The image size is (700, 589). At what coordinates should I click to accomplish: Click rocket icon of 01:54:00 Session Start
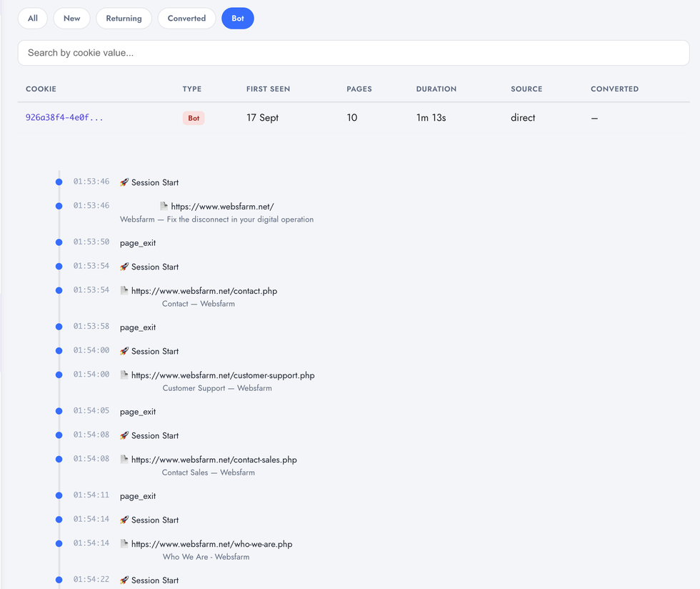click(x=124, y=351)
